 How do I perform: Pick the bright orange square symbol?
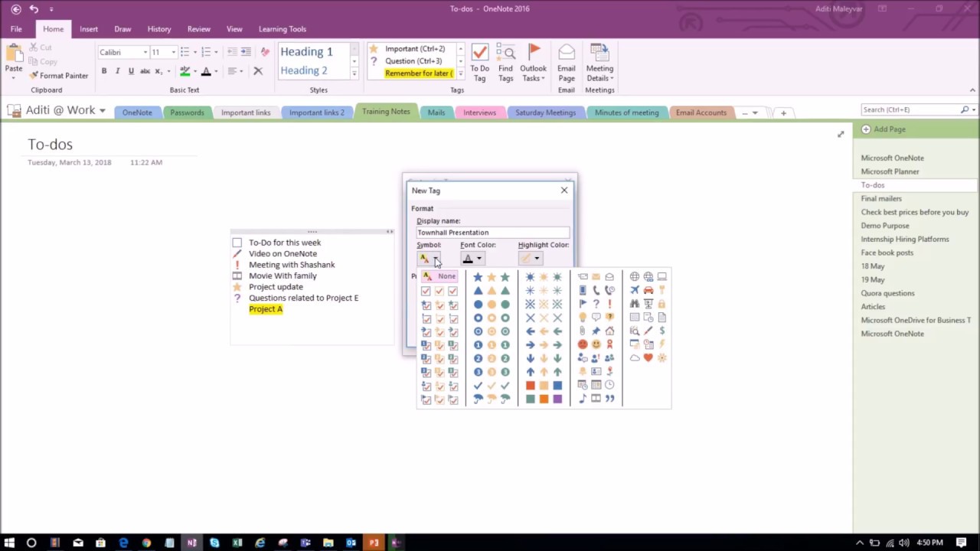pyautogui.click(x=544, y=399)
